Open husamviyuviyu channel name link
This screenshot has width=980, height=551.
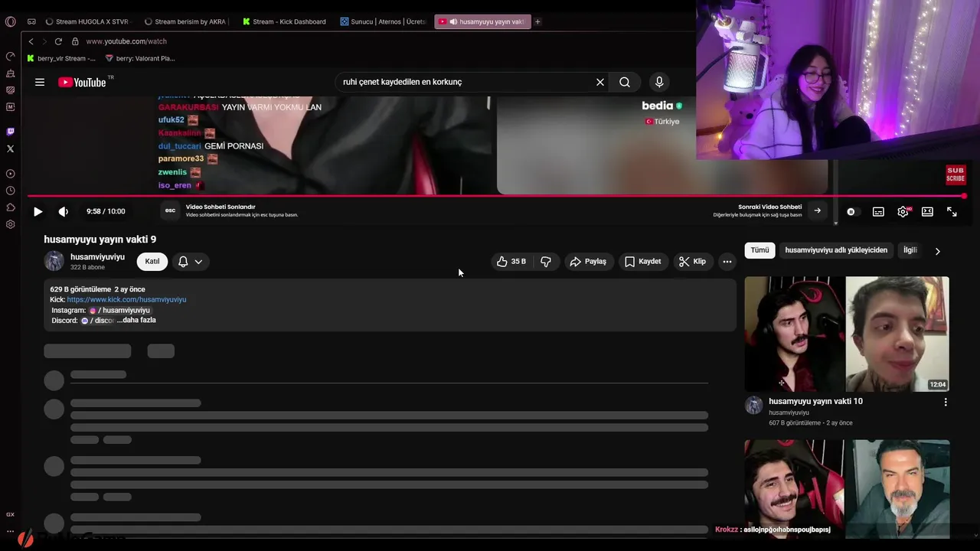pos(97,257)
